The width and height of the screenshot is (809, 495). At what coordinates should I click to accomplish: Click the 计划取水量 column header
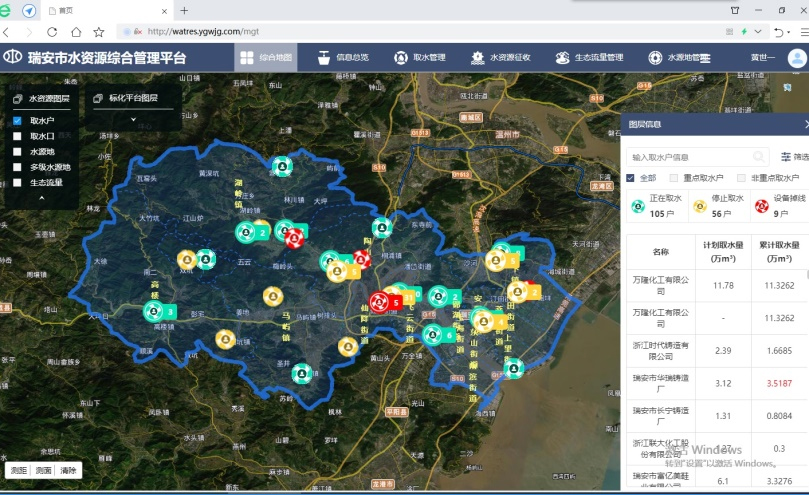(x=723, y=251)
